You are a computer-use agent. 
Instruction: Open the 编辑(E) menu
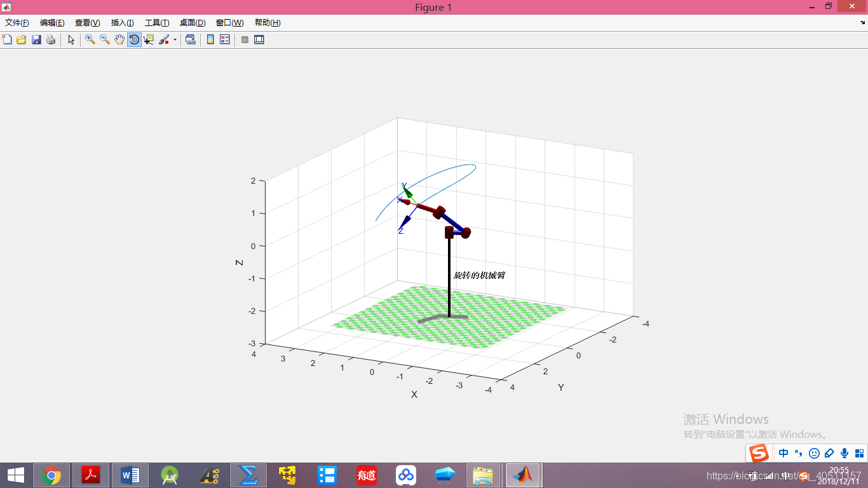click(52, 23)
